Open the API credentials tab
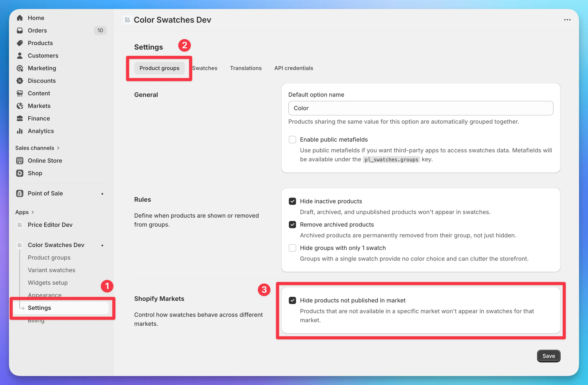 click(x=294, y=68)
